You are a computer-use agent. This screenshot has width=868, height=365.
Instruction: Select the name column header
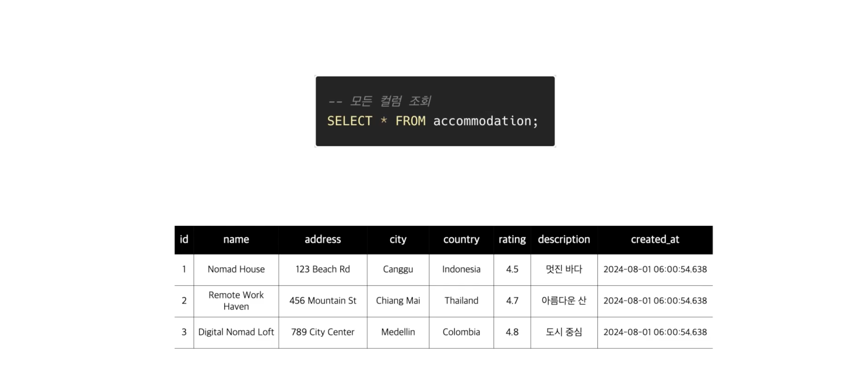pos(236,239)
